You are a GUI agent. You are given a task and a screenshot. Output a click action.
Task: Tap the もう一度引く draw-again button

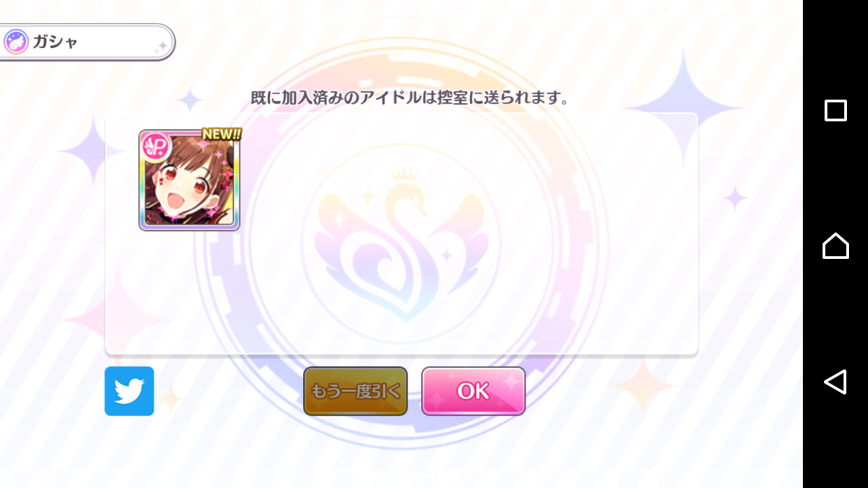click(x=355, y=391)
